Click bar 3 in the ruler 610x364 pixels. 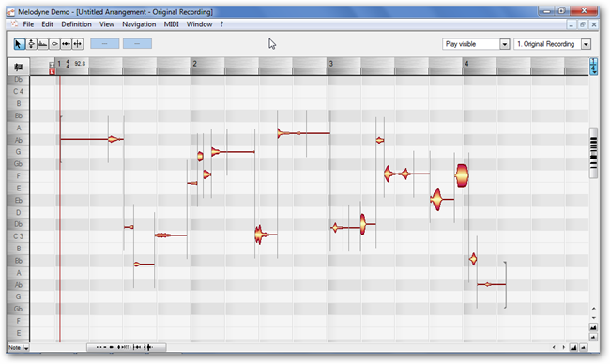click(x=331, y=64)
